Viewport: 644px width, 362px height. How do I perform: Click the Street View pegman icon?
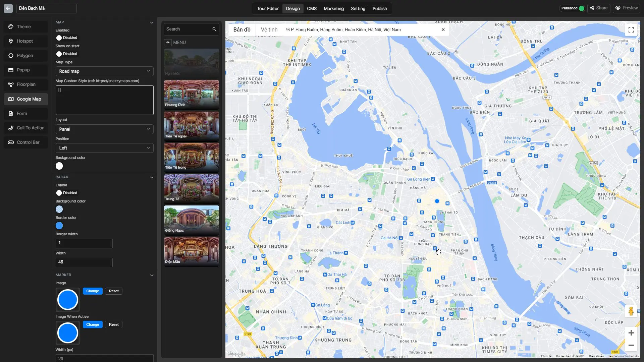tap(631, 311)
